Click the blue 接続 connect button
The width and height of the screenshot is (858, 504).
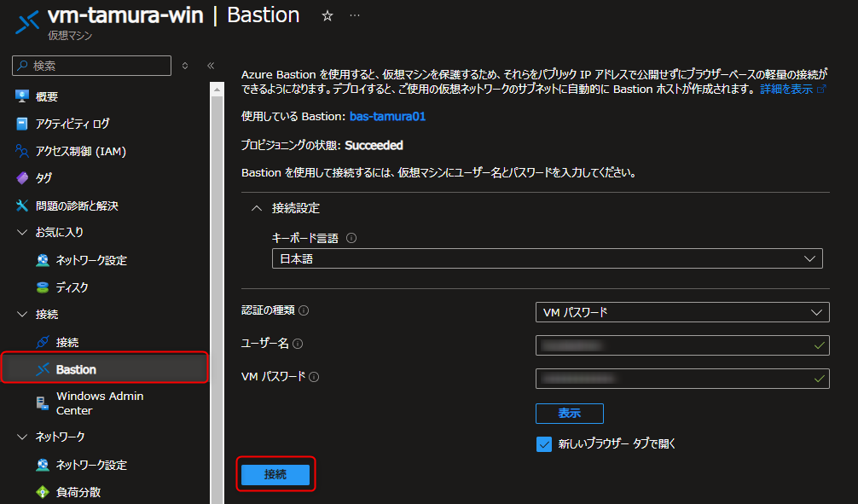(275, 474)
